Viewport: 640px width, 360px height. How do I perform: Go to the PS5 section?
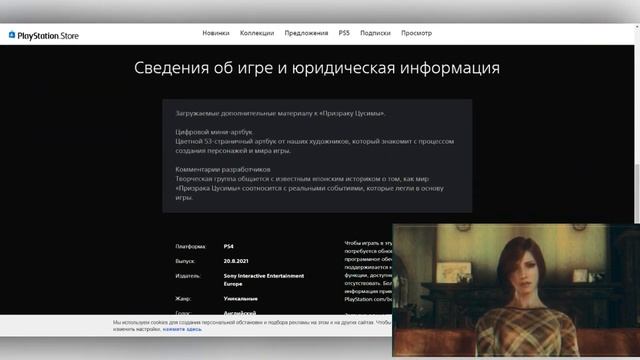[344, 33]
